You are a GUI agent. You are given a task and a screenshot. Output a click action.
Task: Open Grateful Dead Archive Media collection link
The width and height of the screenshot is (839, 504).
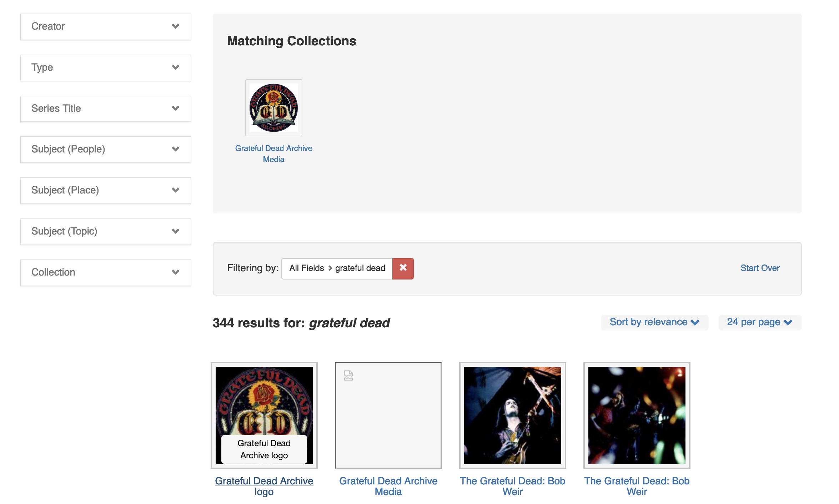point(273,154)
